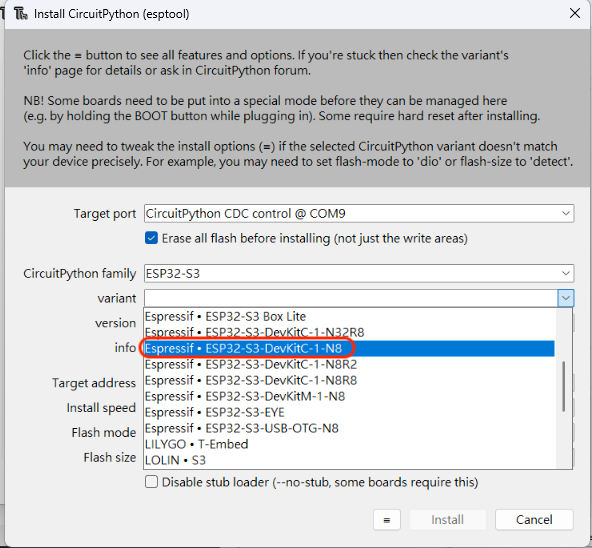Cancel the installation dialog
Viewport: 592px width, 548px height.
click(x=534, y=520)
